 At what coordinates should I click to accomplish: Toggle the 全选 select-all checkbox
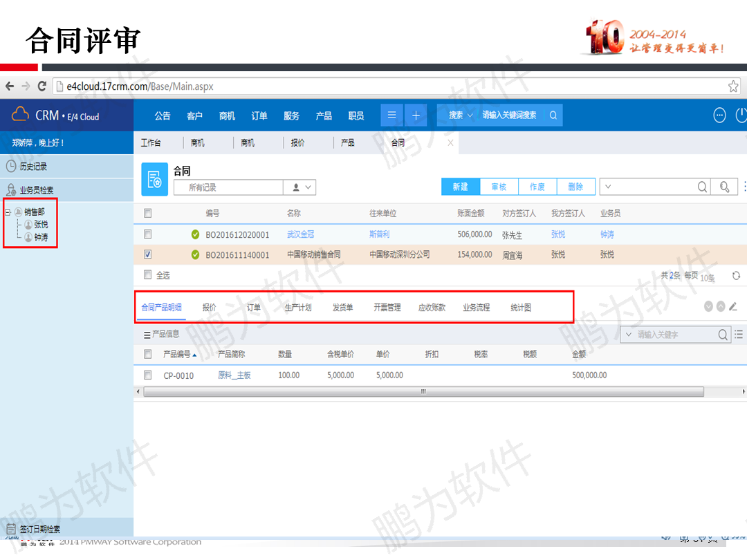pyautogui.click(x=148, y=274)
